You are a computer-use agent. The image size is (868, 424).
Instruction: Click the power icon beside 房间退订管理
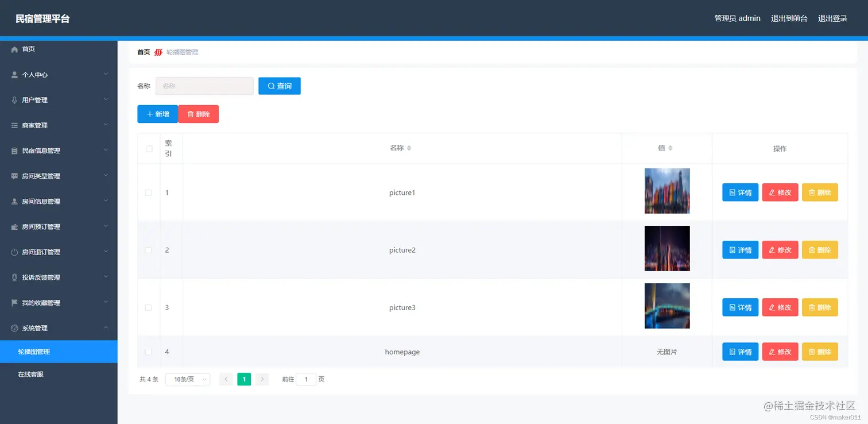[14, 252]
